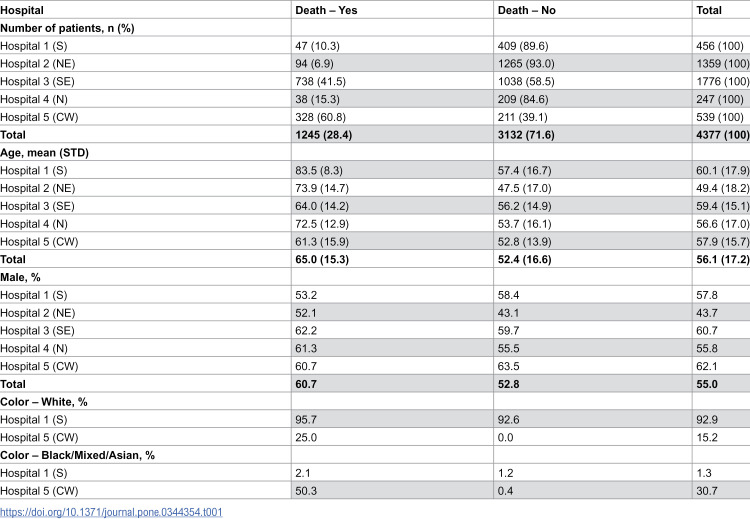The image size is (750, 519).
Task: Select the 83.5 (8.3) age cell
Action: click(x=319, y=170)
